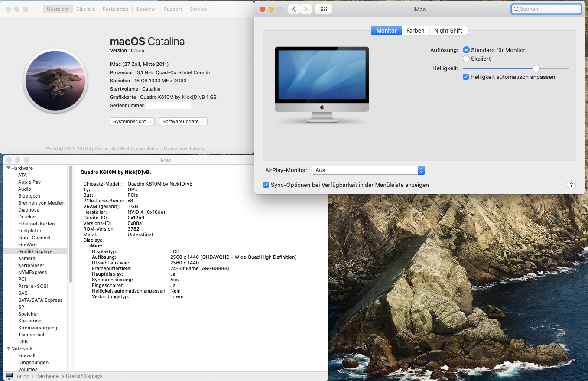Screen dimensions: 588x381
Task: Collapse the Netzwerk tree section
Action: (9, 348)
